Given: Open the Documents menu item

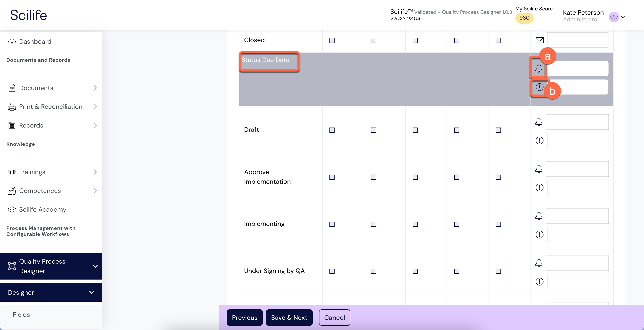Looking at the screenshot, I should click(x=51, y=88).
